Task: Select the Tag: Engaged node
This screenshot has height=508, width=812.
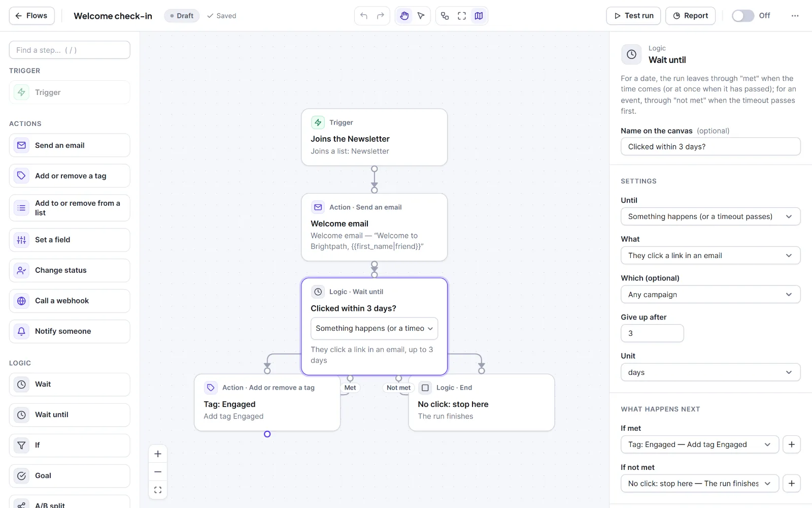Action: pyautogui.click(x=267, y=403)
